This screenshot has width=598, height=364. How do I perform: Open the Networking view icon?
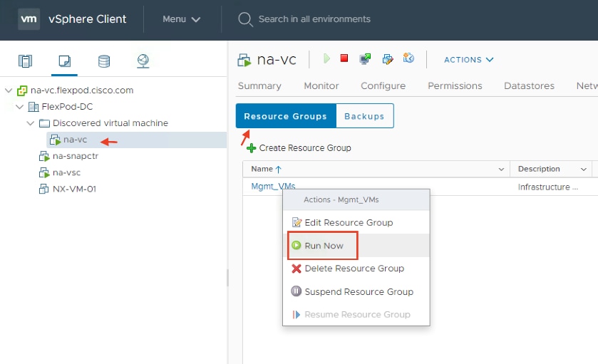tap(143, 61)
